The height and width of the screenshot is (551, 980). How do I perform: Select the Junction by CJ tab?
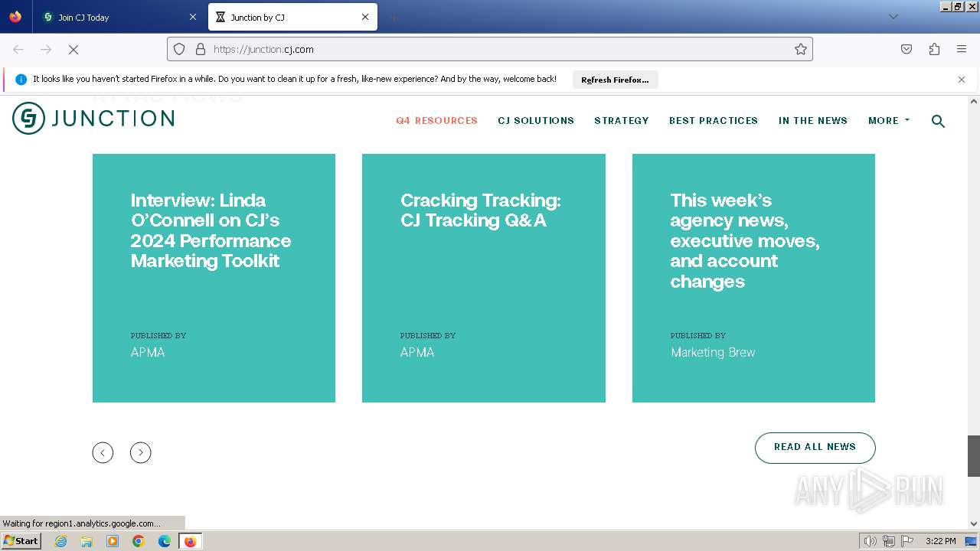(x=292, y=17)
